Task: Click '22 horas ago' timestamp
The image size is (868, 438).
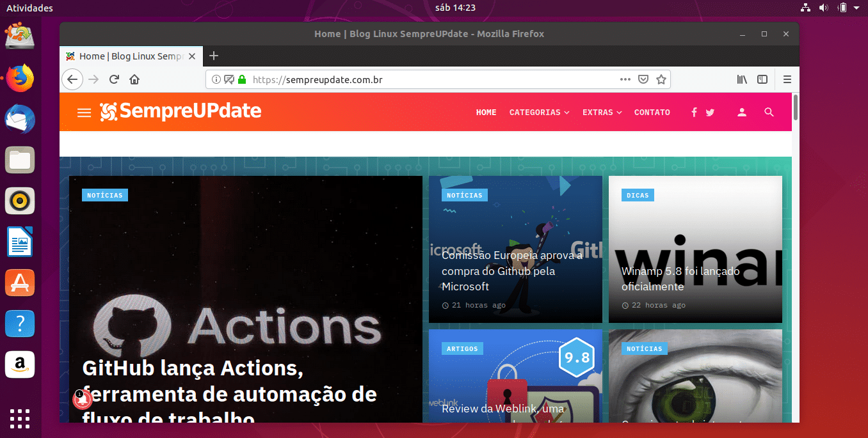Action: (x=654, y=305)
